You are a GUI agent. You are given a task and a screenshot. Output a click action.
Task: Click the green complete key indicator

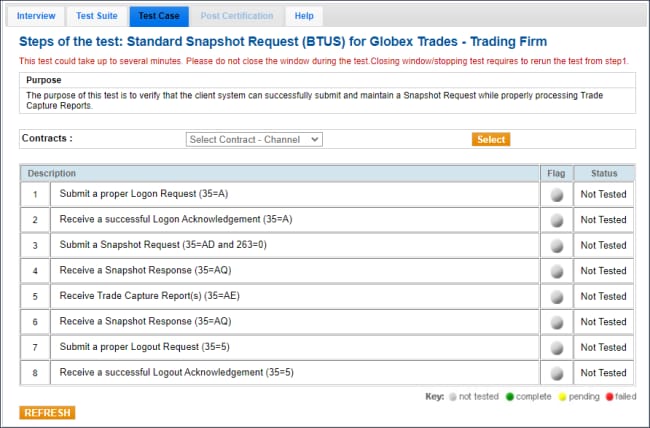(509, 397)
